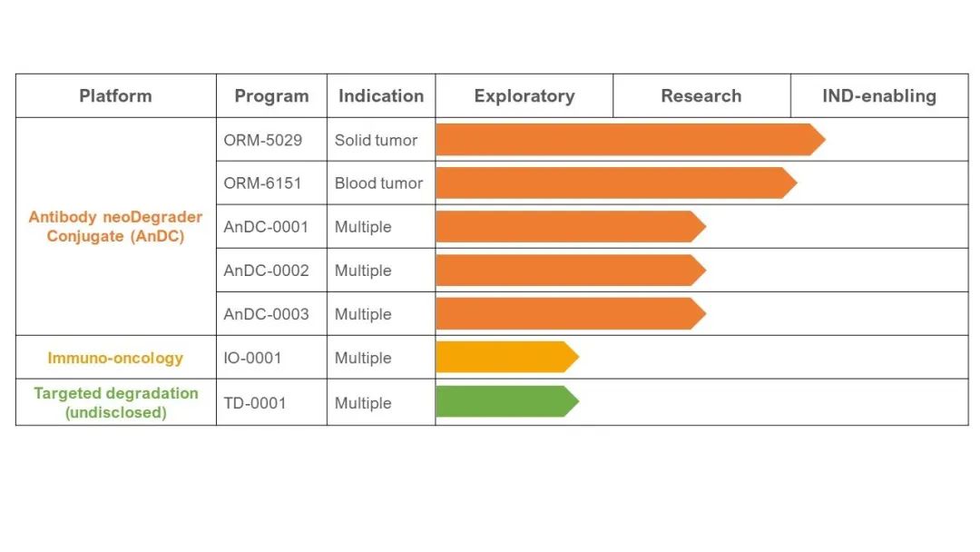Image resolution: width=980 pixels, height=552 pixels.
Task: Click the green TD-0001 progress arrow
Action: 507,401
